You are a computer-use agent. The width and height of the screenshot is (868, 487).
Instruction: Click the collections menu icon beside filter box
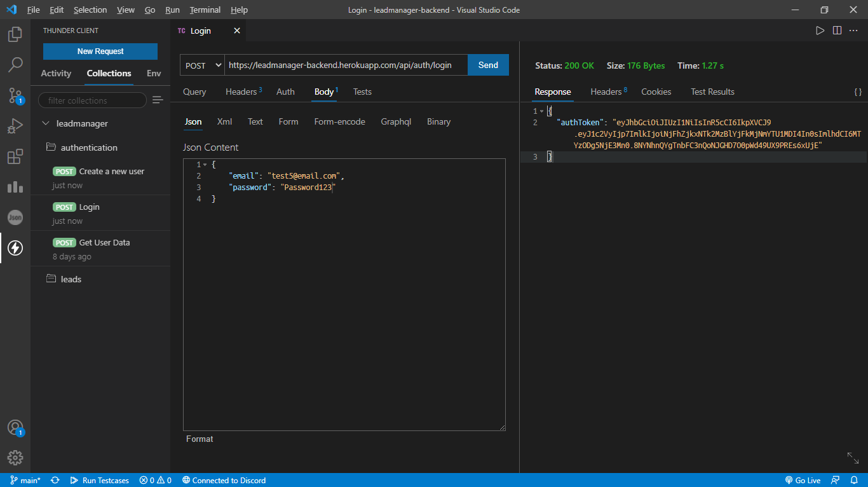(158, 100)
